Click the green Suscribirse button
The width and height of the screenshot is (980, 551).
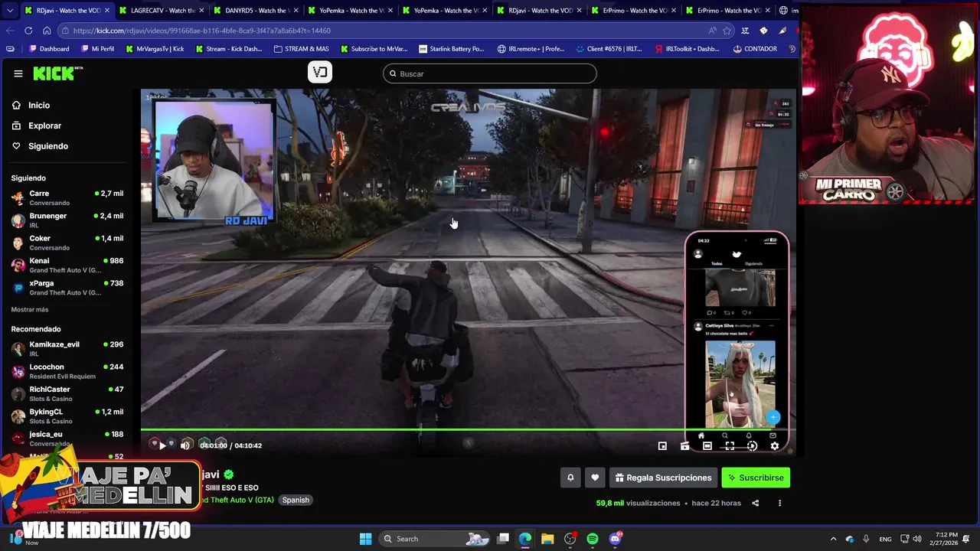click(x=756, y=478)
